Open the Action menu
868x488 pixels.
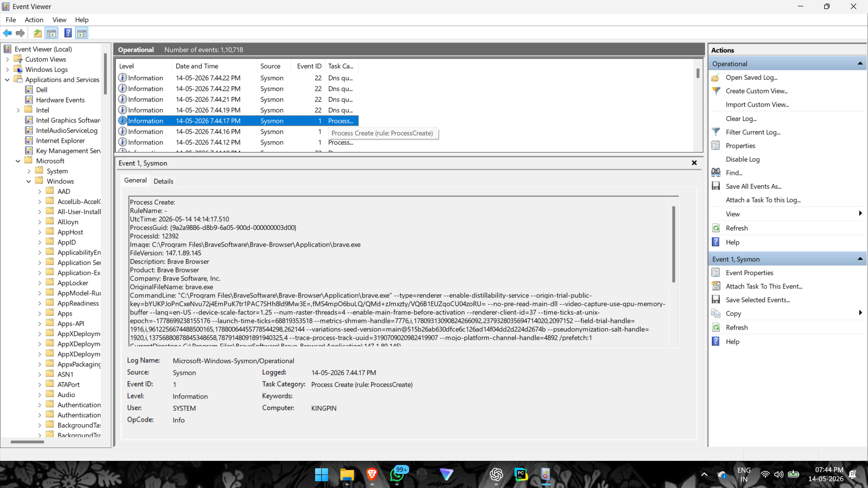[x=34, y=20]
